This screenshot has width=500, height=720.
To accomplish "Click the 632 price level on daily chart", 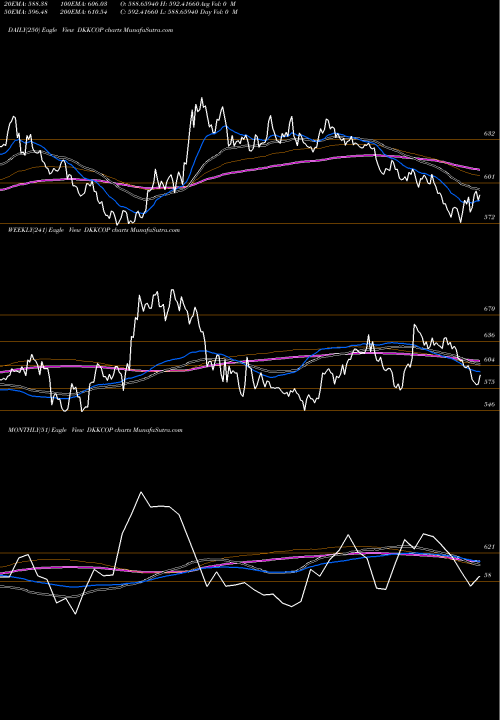I will pyautogui.click(x=489, y=134).
